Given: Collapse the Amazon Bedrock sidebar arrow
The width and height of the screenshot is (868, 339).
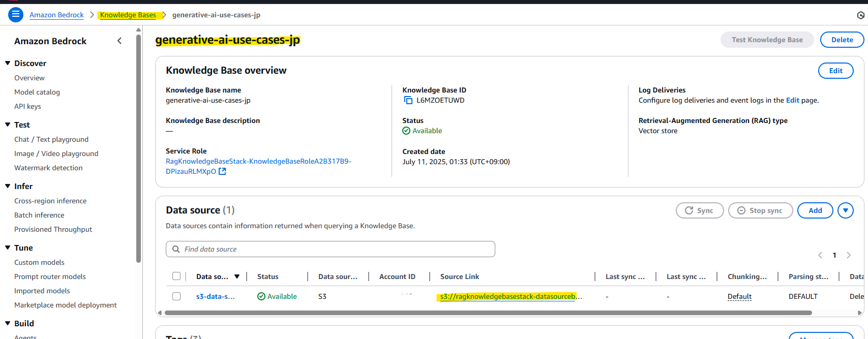Looking at the screenshot, I should click(x=119, y=41).
